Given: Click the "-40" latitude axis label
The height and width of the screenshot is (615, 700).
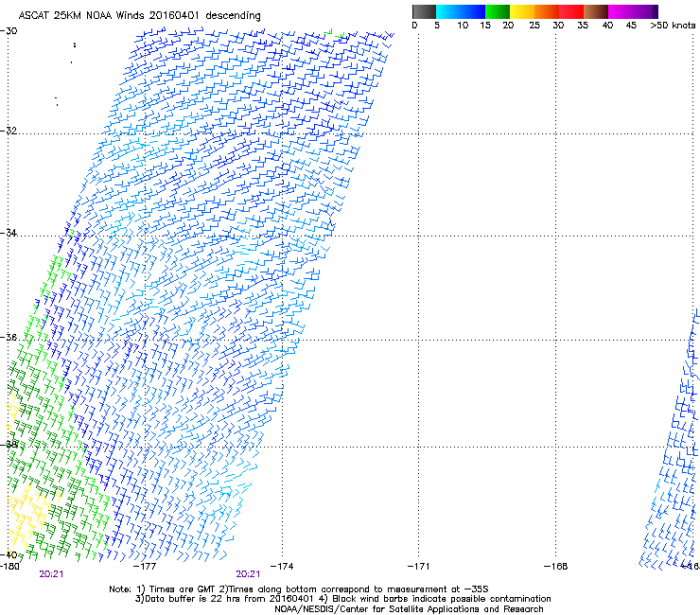Looking at the screenshot, I should [x=9, y=554].
